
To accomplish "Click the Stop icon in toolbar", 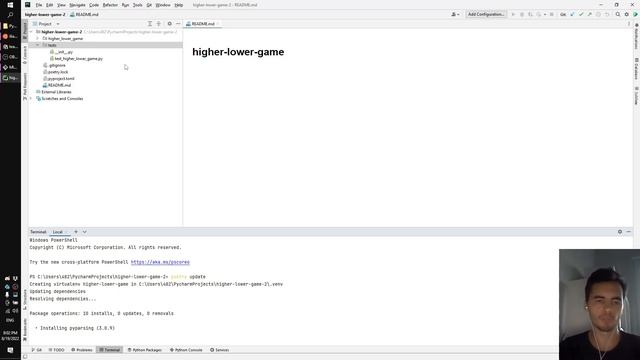I will click(551, 14).
